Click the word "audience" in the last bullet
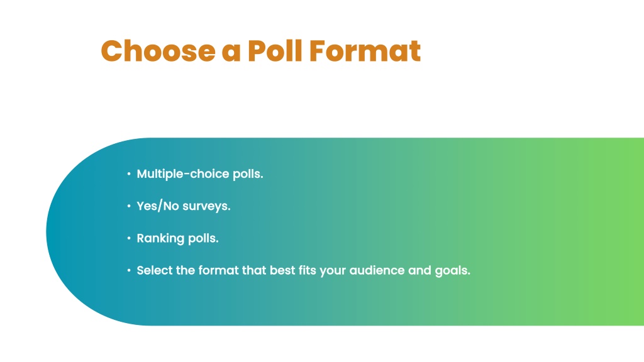644x362 pixels. (377, 270)
